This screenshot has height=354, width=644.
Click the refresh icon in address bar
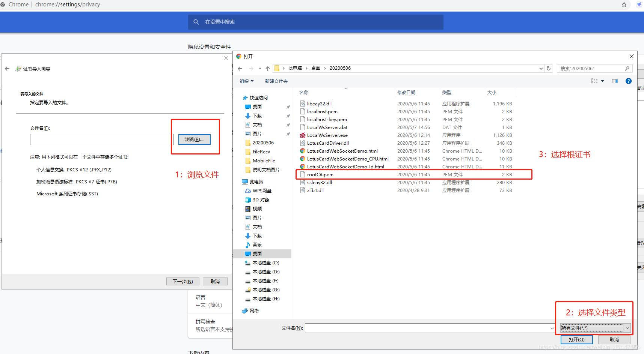549,68
